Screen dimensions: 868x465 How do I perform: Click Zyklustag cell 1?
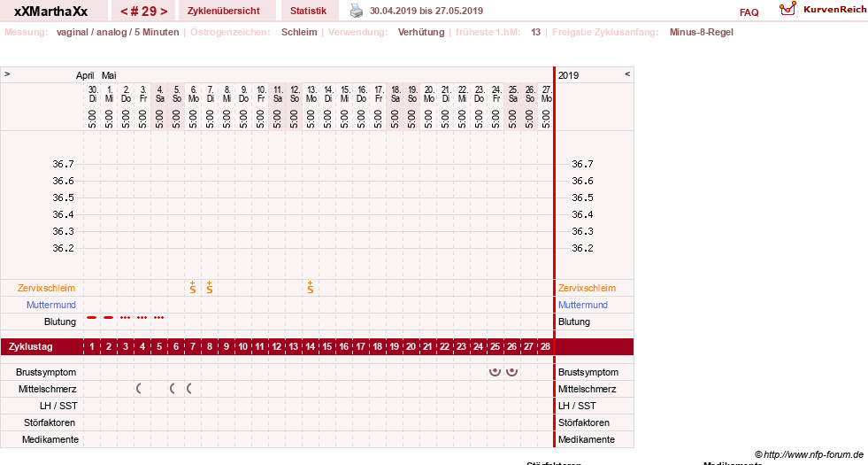(x=92, y=346)
